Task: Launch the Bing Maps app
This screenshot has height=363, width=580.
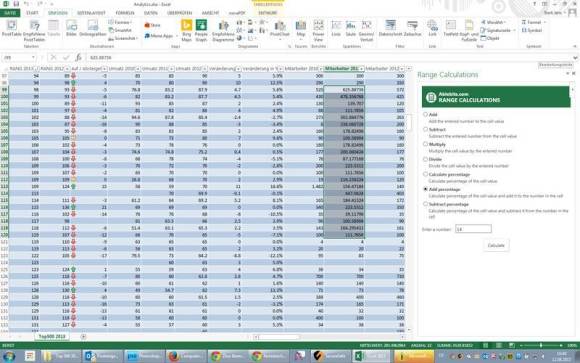Action: [187, 30]
